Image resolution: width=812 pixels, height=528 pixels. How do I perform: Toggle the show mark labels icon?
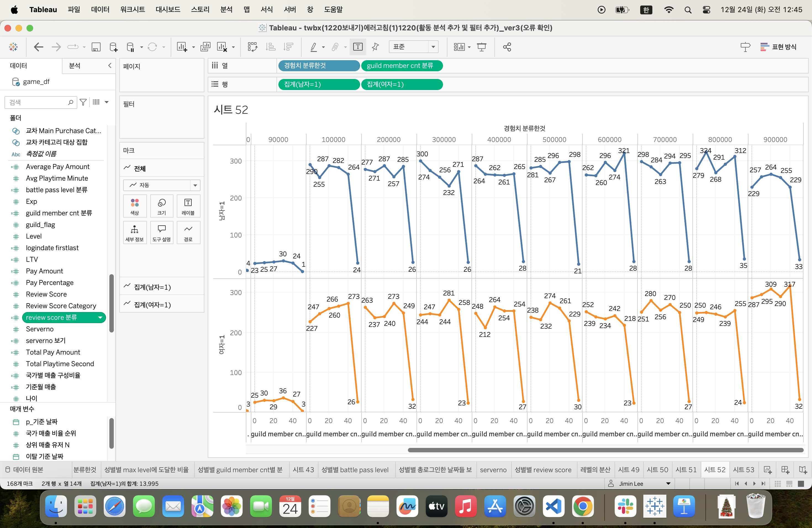point(358,47)
